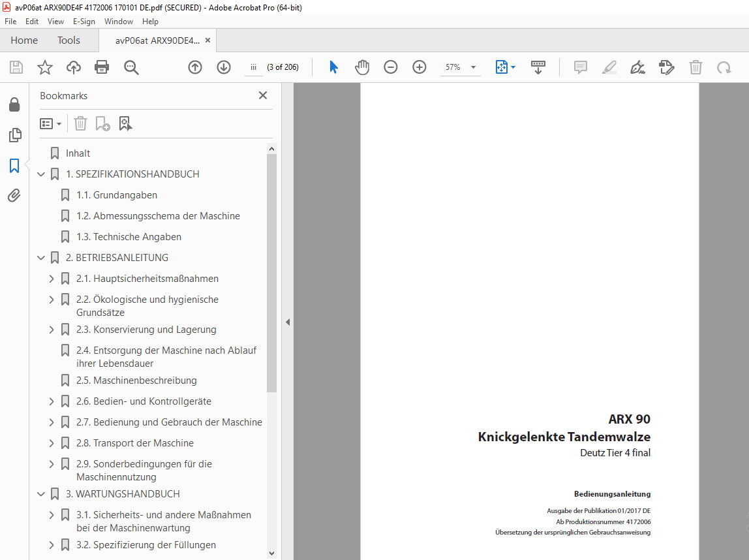
Task: Open the Sign document pen tool
Action: coord(637,67)
